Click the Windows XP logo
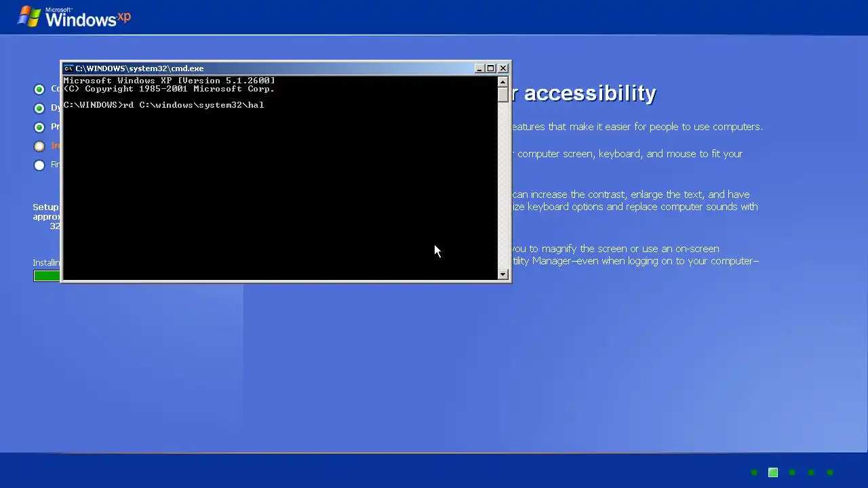Image resolution: width=868 pixels, height=488 pixels. (x=74, y=17)
